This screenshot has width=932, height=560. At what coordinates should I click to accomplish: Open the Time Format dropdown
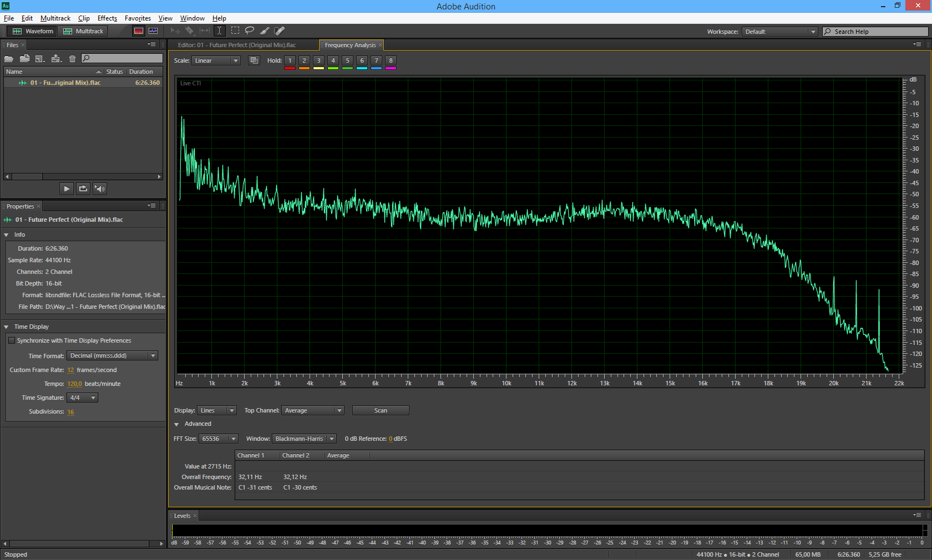pos(113,355)
